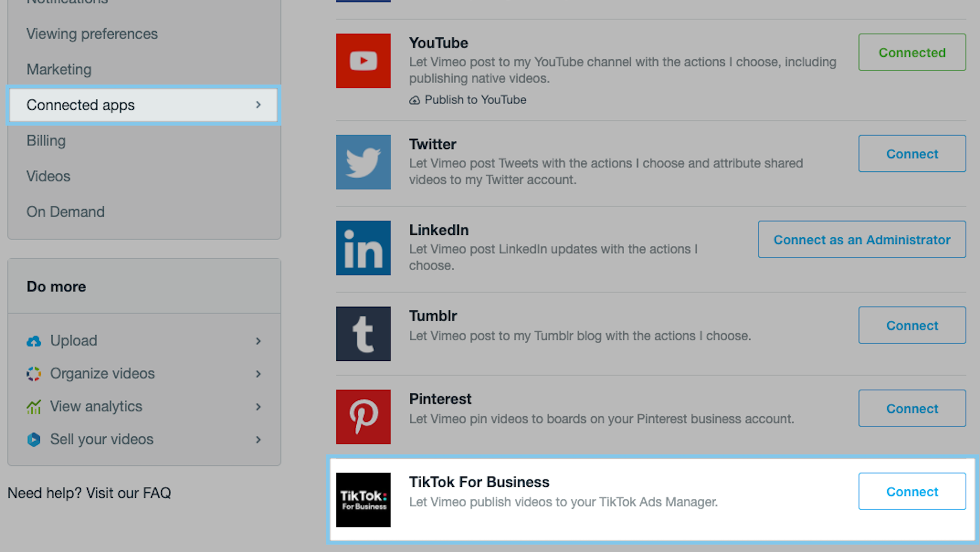Open the Marketing settings section
The height and width of the screenshot is (552, 980).
[59, 69]
